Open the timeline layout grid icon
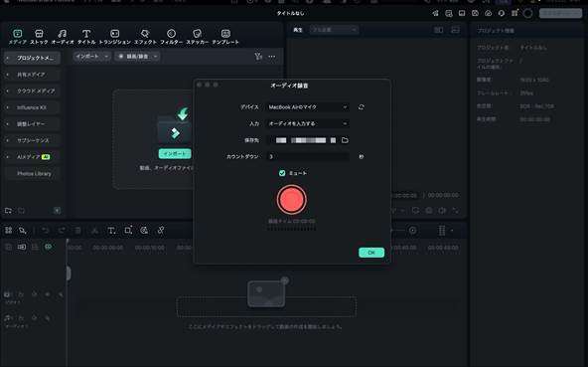Viewport: 588px width, 367px height. point(8,231)
